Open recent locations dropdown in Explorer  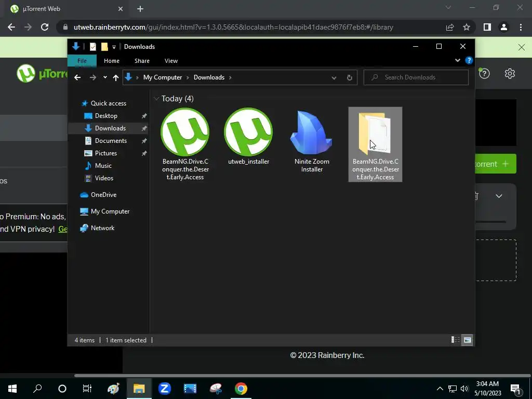click(x=105, y=77)
